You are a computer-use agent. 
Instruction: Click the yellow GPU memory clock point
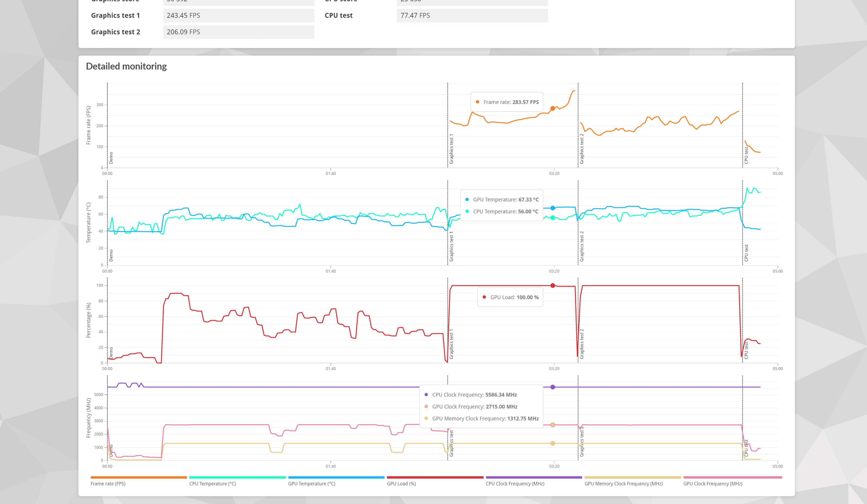[x=553, y=443]
